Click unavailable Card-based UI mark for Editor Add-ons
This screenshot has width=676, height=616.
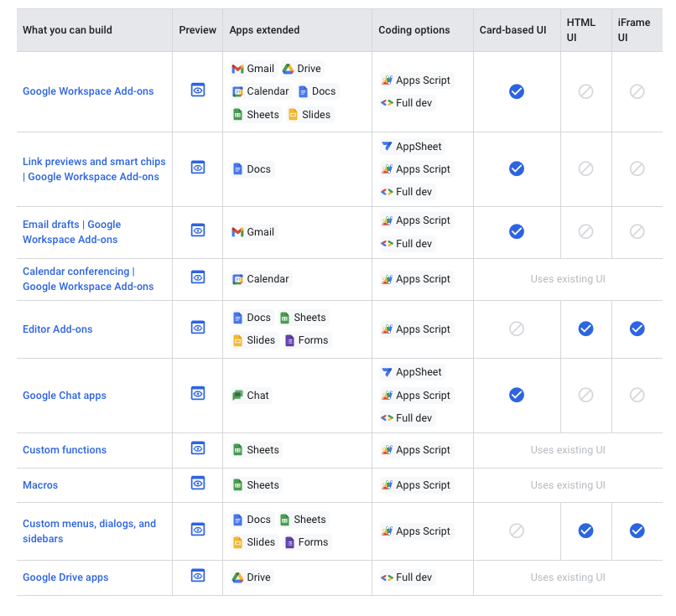tap(517, 329)
